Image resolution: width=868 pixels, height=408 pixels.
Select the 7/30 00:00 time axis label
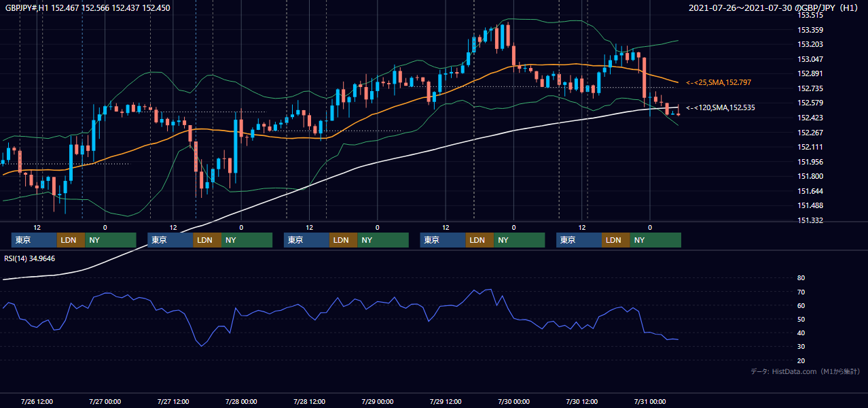[513, 401]
